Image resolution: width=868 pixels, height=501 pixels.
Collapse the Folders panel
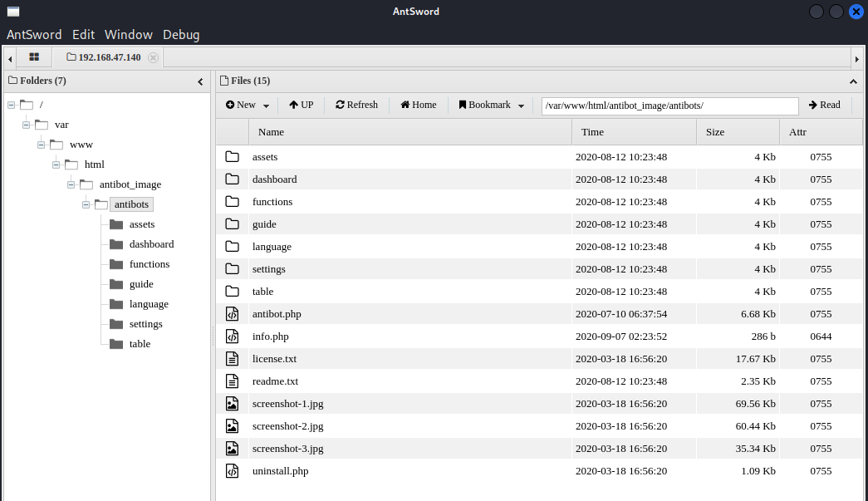200,81
